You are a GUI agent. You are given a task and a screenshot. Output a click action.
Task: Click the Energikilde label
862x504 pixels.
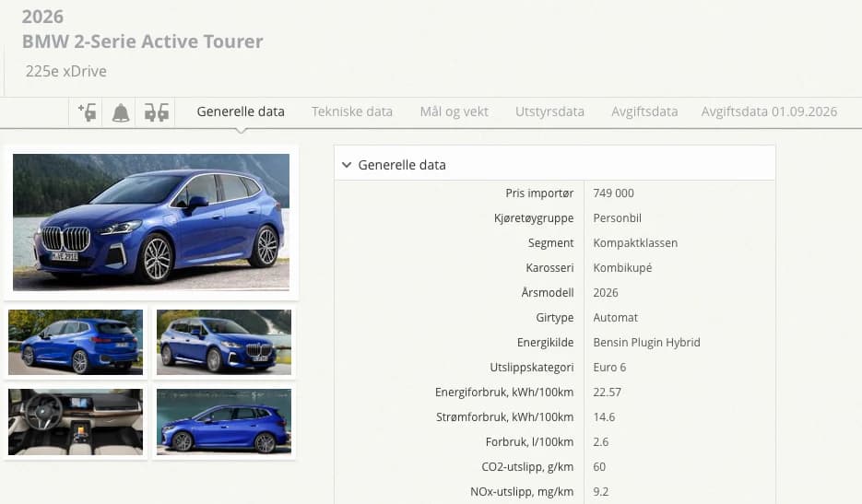(x=546, y=343)
